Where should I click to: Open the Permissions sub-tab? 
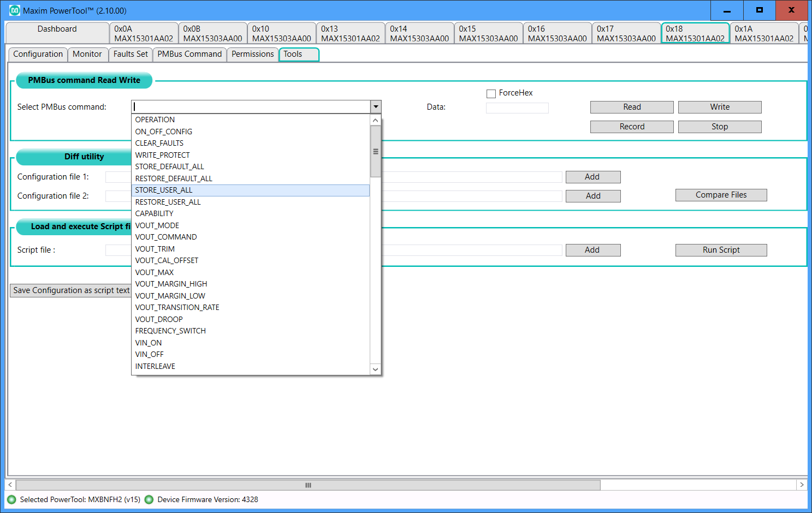pyautogui.click(x=252, y=54)
